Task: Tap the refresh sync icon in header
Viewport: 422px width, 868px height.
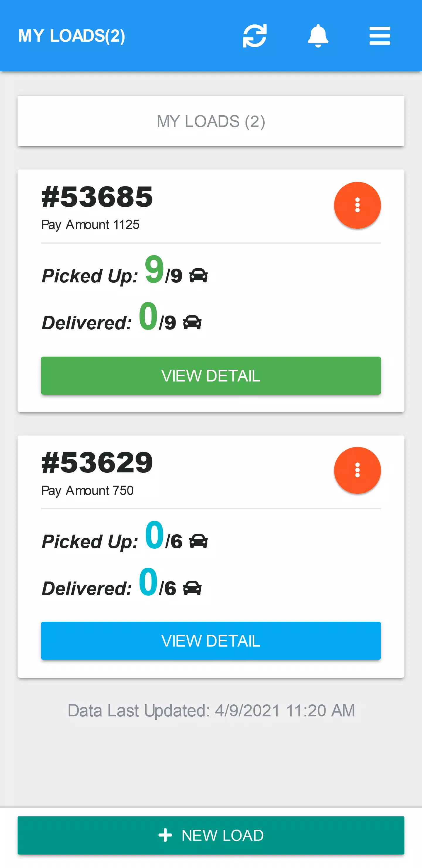Action: [255, 36]
